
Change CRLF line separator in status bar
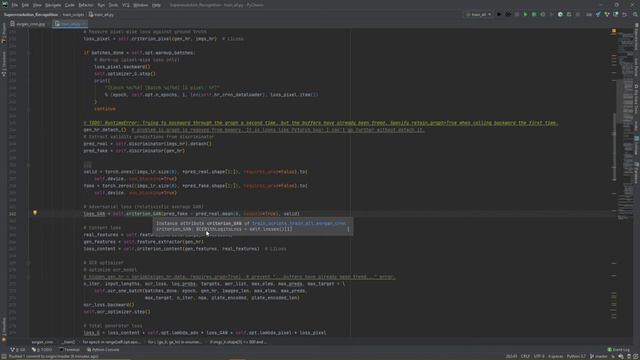(525, 356)
